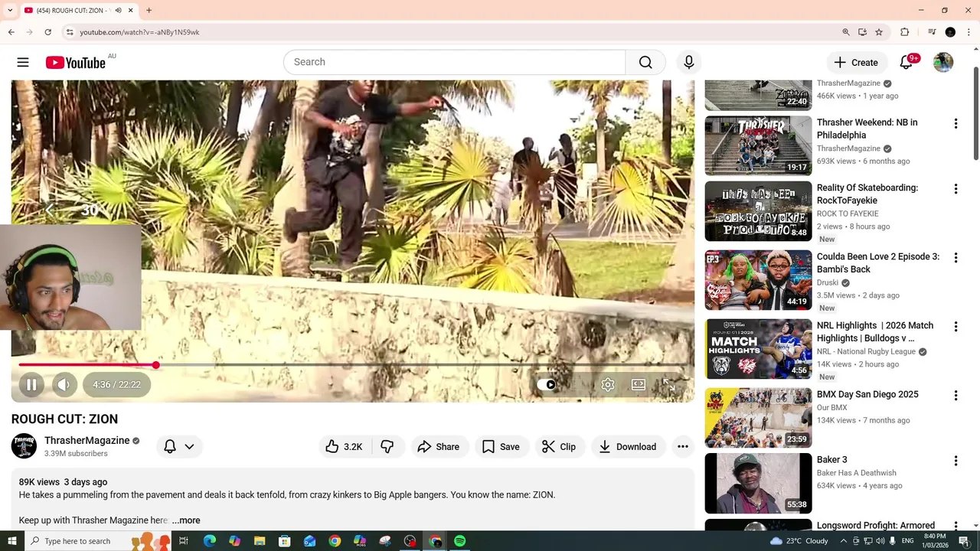The image size is (980, 551).
Task: Enter full screen mode
Action: tap(669, 385)
